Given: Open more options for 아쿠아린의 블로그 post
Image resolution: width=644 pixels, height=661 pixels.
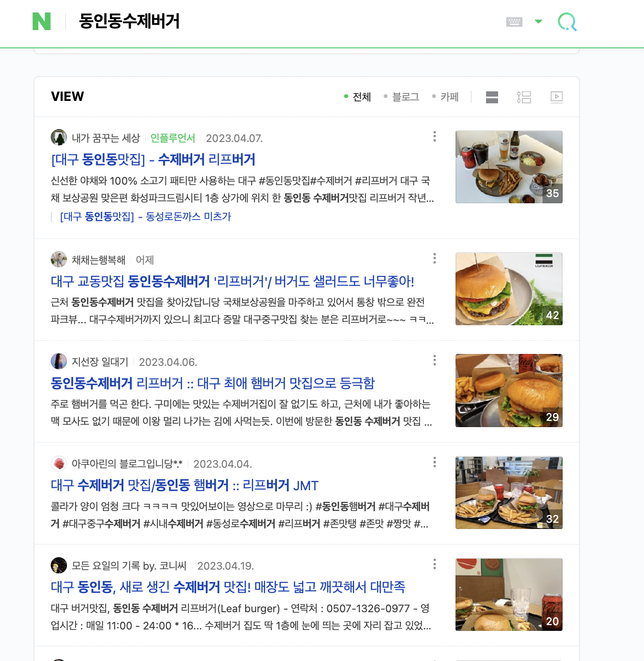Looking at the screenshot, I should pyautogui.click(x=434, y=463).
